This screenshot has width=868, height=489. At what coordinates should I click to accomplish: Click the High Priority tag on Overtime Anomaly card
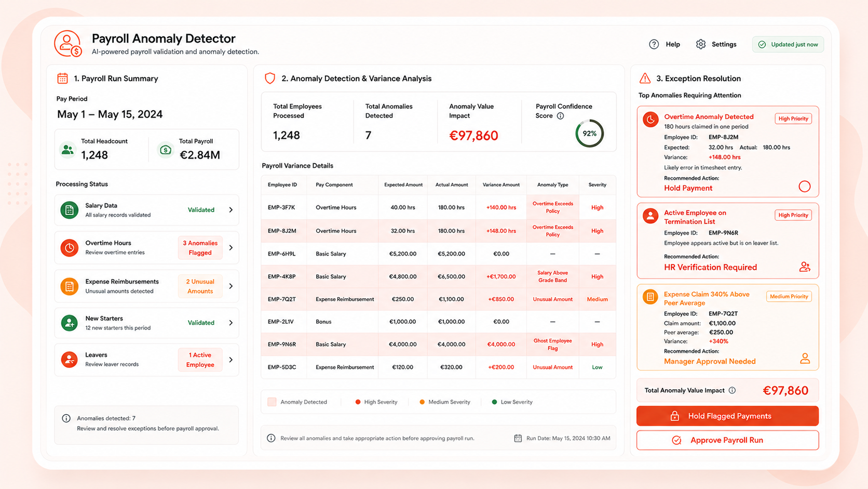click(793, 118)
